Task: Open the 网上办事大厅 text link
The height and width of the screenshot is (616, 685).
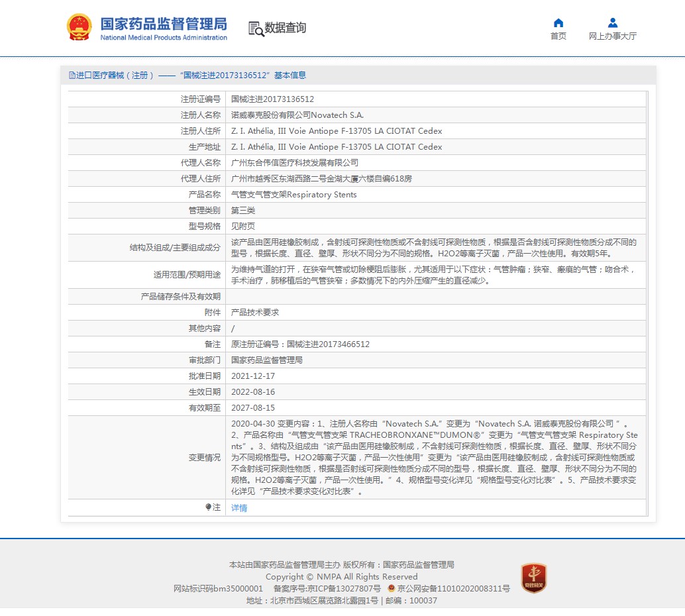Action: tap(613, 36)
